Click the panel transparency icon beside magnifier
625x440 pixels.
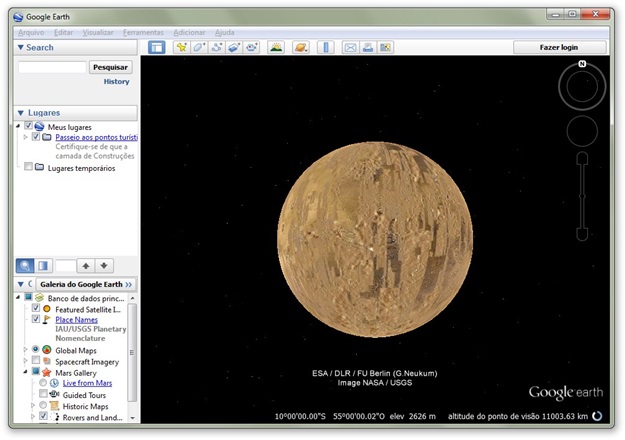(x=43, y=265)
